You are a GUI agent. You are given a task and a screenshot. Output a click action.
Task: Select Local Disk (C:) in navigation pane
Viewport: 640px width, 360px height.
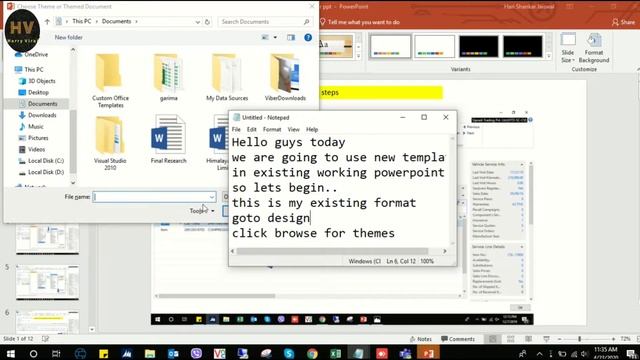(x=41, y=161)
